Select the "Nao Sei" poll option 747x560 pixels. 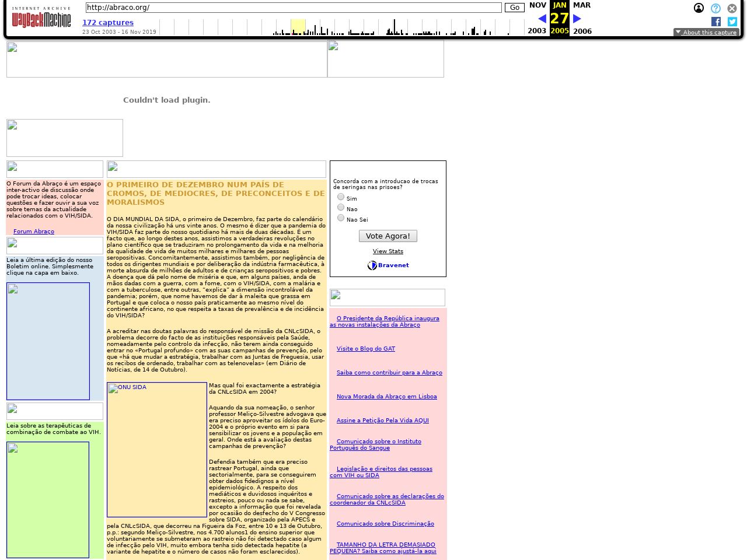(341, 218)
